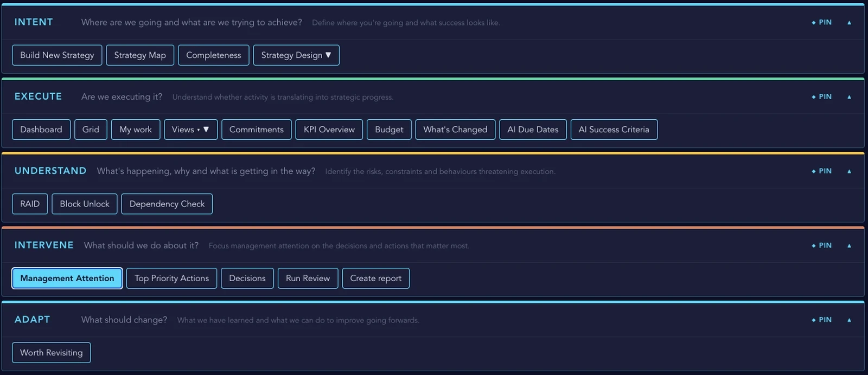This screenshot has height=375, width=868.
Task: Switch to the Grid view
Action: [x=91, y=130]
